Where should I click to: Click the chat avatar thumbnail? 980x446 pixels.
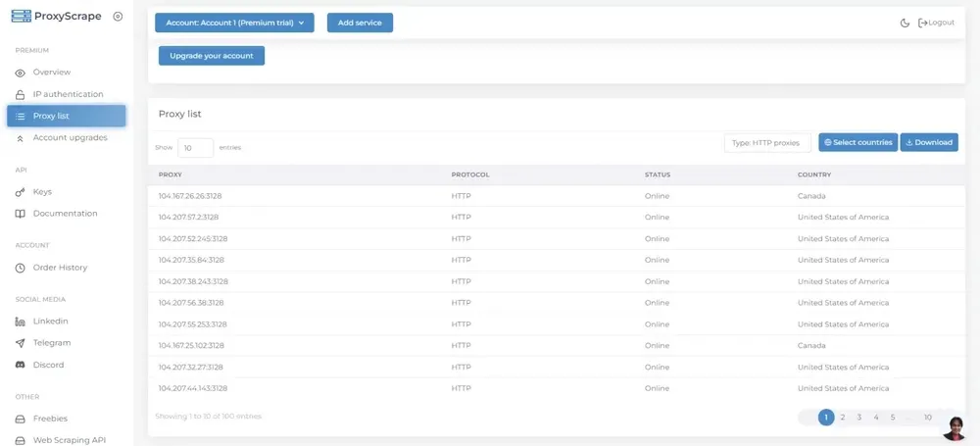[x=954, y=428]
